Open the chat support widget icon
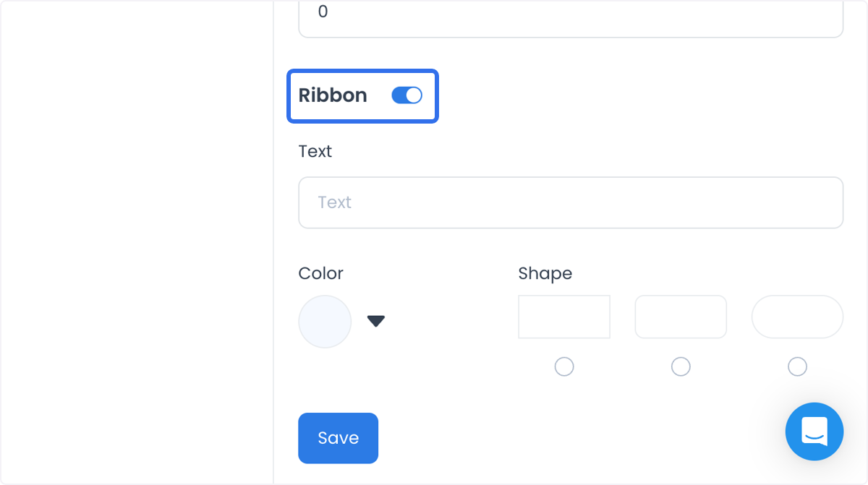The width and height of the screenshot is (868, 485). click(814, 432)
